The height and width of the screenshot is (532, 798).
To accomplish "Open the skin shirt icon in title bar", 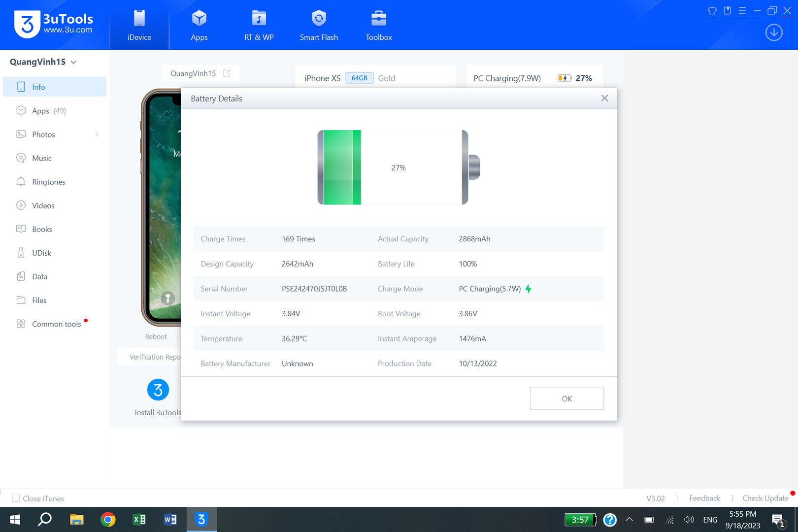I will [712, 10].
